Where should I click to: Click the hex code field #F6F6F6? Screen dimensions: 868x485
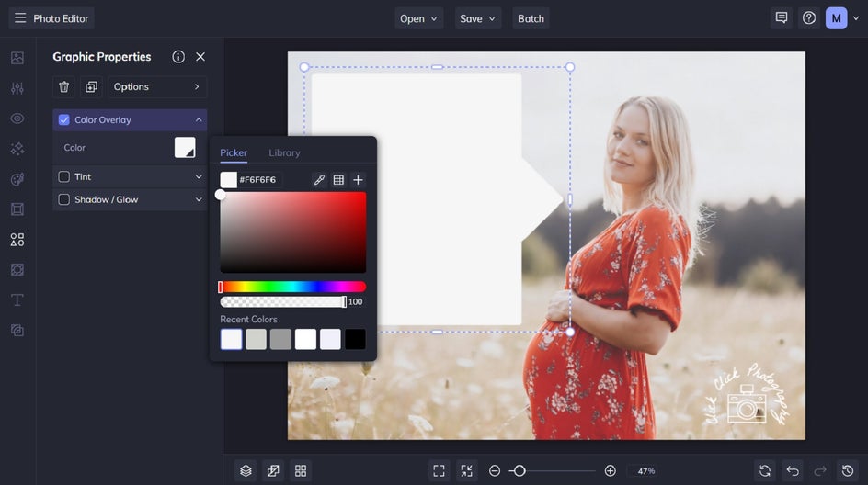pyautogui.click(x=258, y=180)
